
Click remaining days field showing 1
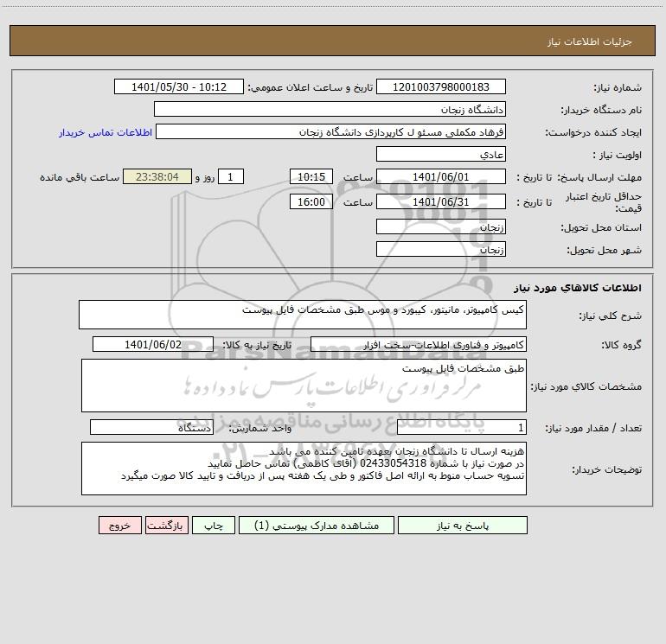pos(231,176)
